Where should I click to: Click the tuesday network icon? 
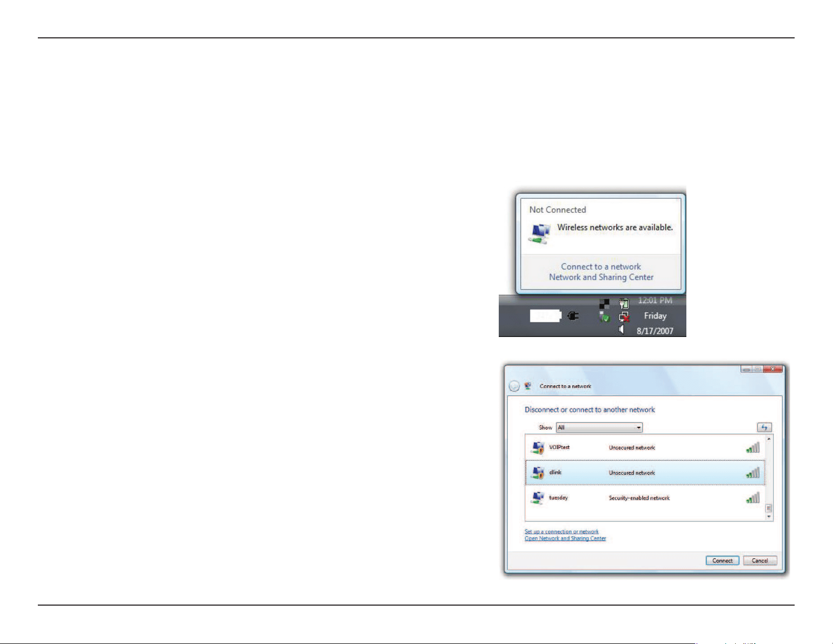point(538,498)
